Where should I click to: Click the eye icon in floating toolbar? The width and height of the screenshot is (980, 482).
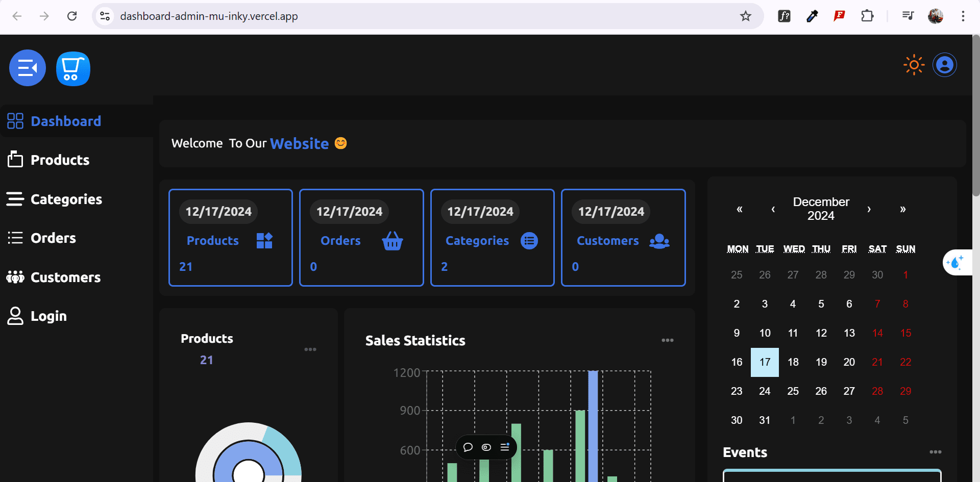pos(486,447)
